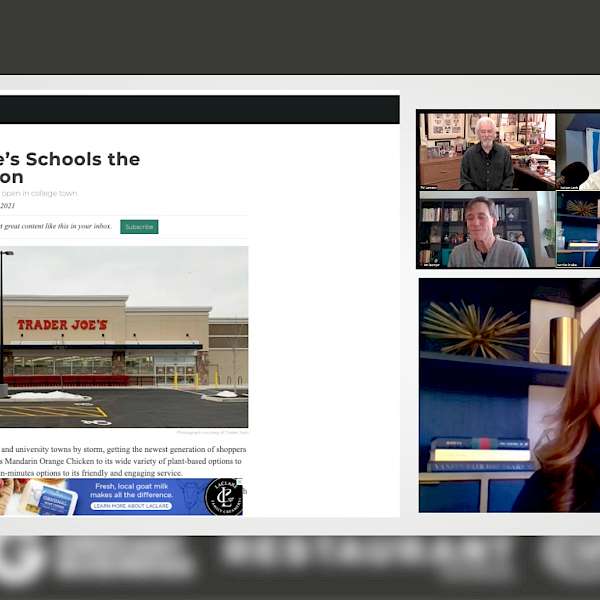The image size is (600, 600).
Task: Click the LaClare Family Creamery logo
Action: pyautogui.click(x=223, y=497)
